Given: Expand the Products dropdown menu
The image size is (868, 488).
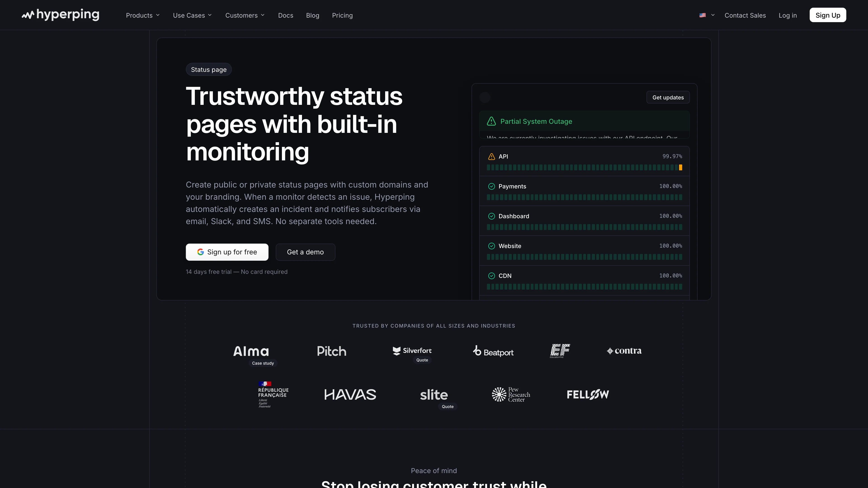Looking at the screenshot, I should [143, 15].
